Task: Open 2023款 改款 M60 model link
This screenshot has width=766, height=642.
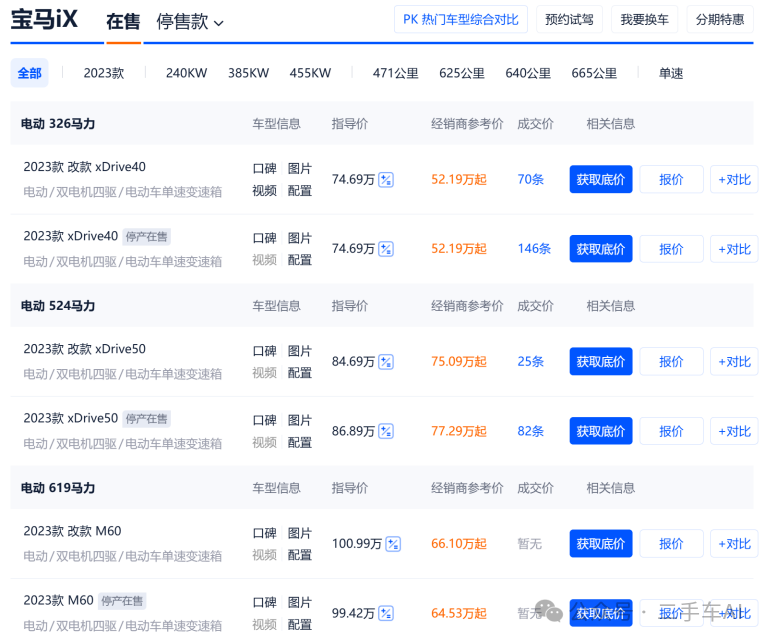Action: point(72,531)
